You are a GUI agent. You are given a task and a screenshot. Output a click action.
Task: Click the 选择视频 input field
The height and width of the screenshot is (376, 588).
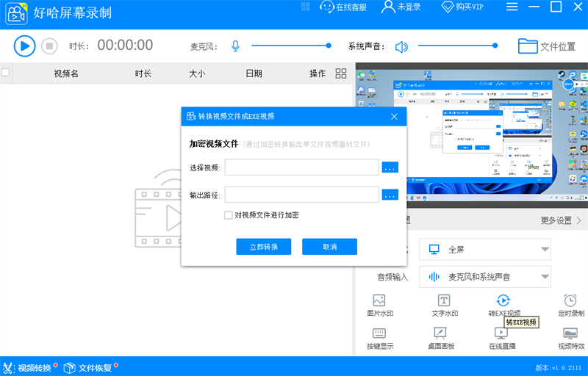point(301,167)
